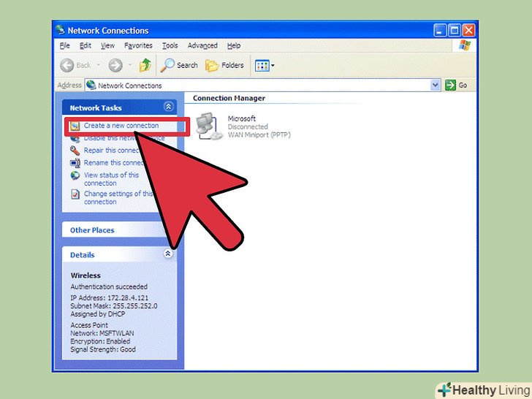Close the Network Connections window
This screenshot has width=532, height=399.
click(x=468, y=31)
